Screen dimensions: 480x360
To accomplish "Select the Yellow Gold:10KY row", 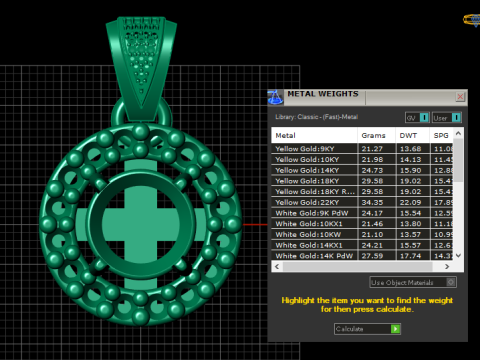I will (362, 159).
